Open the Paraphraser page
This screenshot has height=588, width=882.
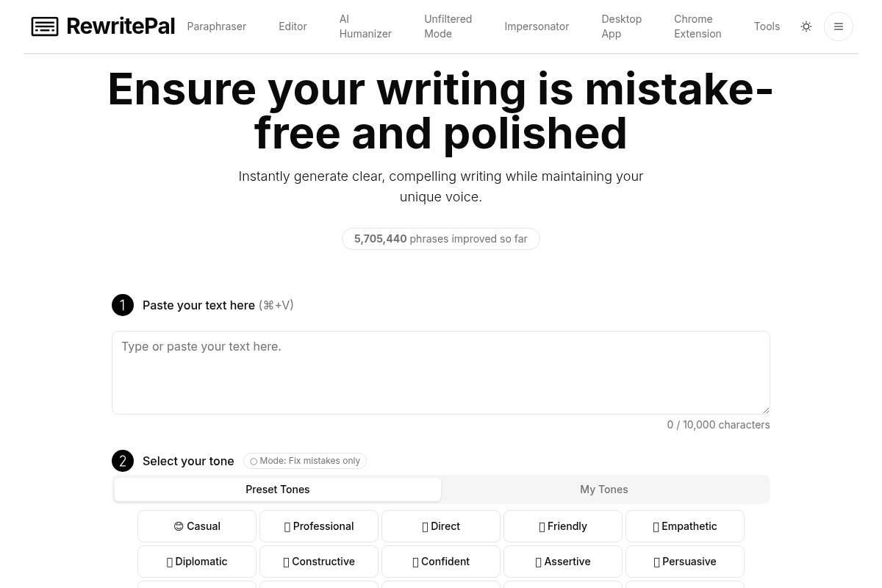point(216,26)
